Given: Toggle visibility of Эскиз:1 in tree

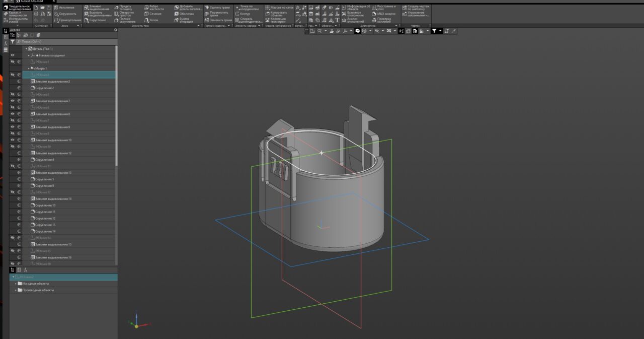Looking at the screenshot, I should click(x=13, y=61).
